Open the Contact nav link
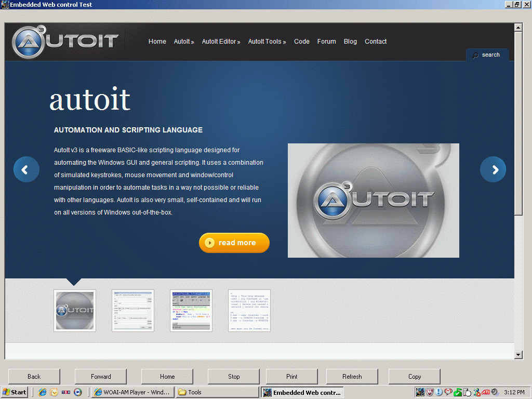 (x=376, y=42)
